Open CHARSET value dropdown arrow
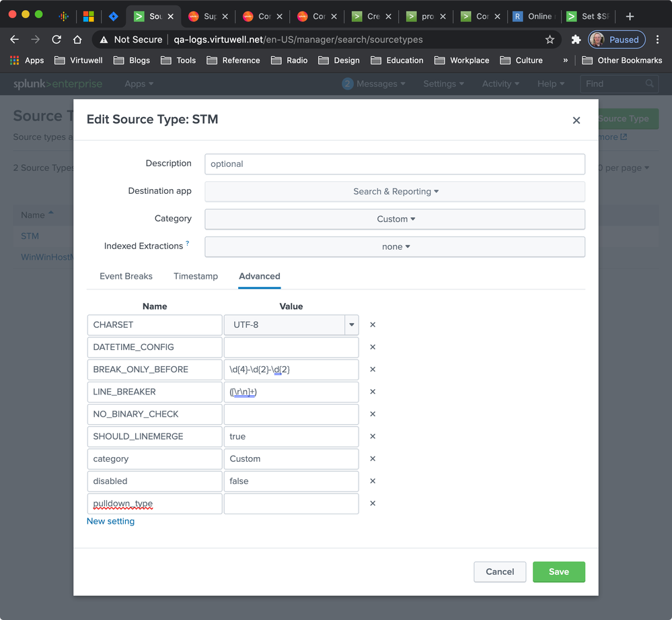Image resolution: width=672 pixels, height=620 pixels. pyautogui.click(x=351, y=325)
